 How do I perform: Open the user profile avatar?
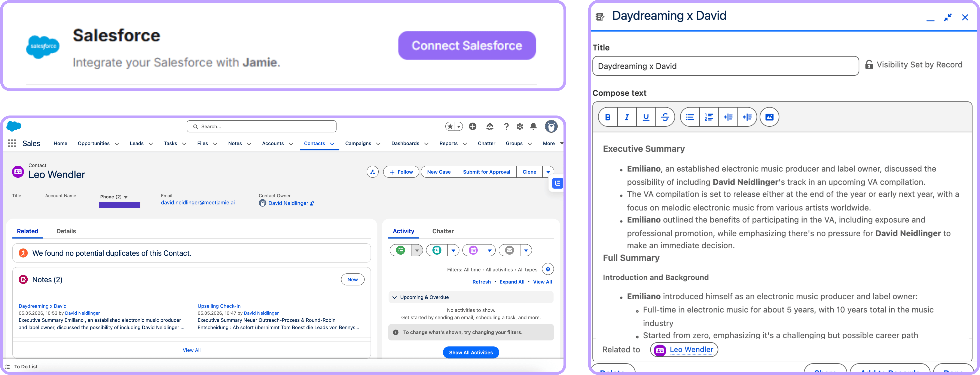tap(551, 126)
